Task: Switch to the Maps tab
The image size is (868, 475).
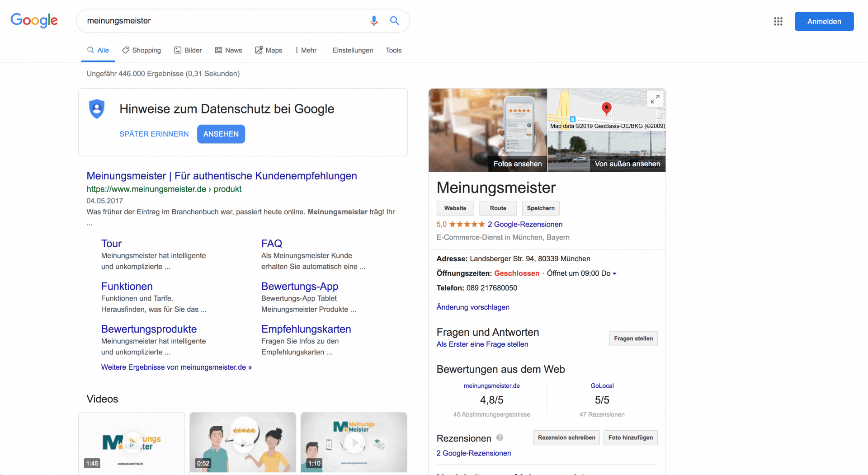Action: (x=269, y=50)
